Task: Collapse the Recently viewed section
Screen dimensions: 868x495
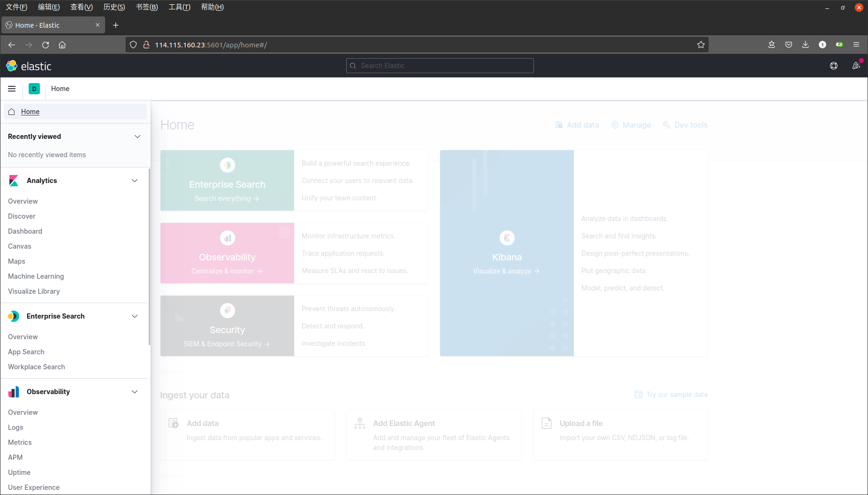Action: pyautogui.click(x=137, y=137)
